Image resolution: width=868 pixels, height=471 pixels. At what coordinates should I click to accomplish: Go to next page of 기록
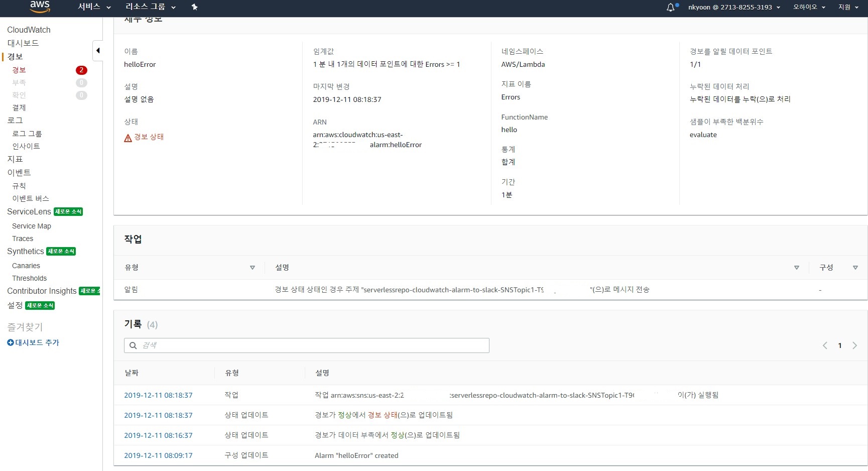[854, 345]
